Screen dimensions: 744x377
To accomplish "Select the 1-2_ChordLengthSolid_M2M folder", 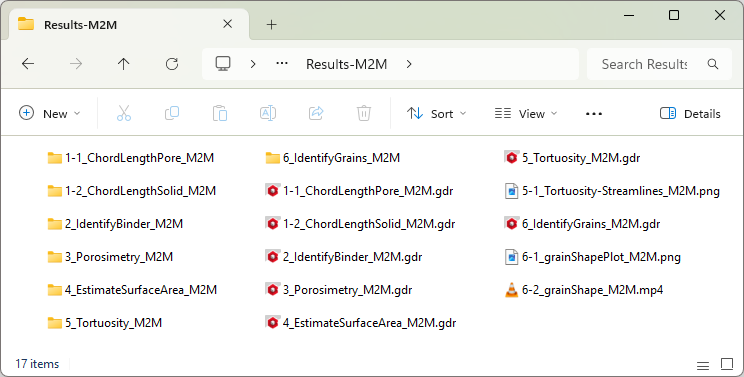I will (x=132, y=191).
